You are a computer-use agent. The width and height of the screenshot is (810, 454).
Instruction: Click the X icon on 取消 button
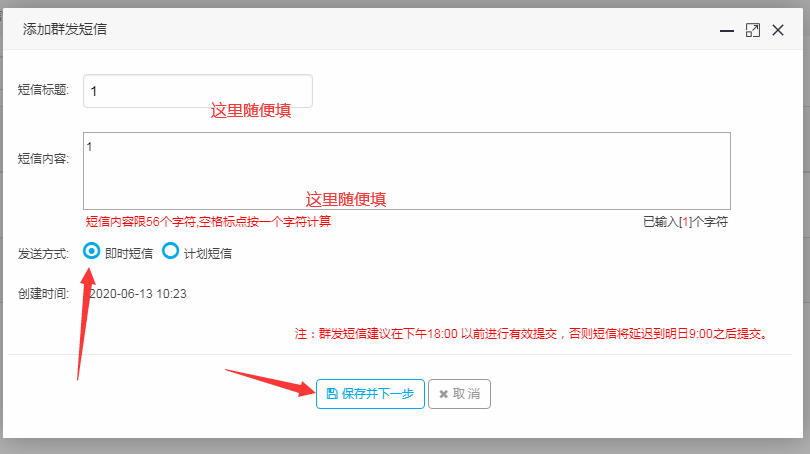pyautogui.click(x=443, y=395)
